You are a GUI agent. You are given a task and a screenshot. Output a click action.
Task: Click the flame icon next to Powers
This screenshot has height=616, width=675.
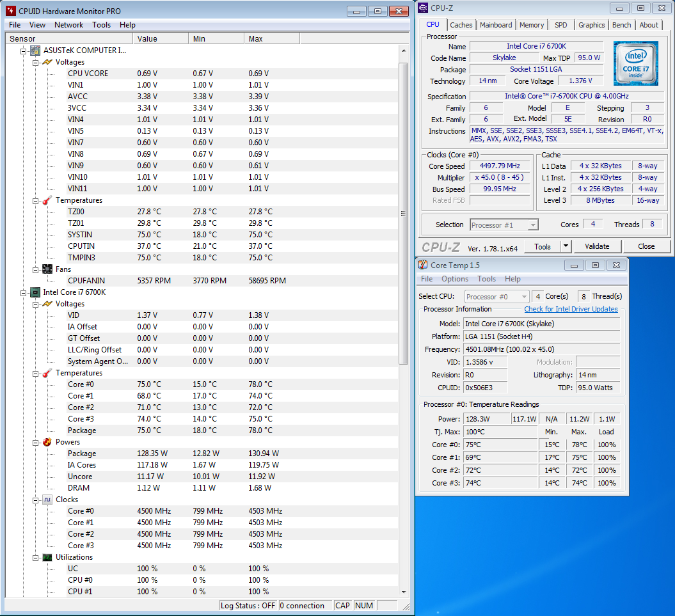point(47,442)
